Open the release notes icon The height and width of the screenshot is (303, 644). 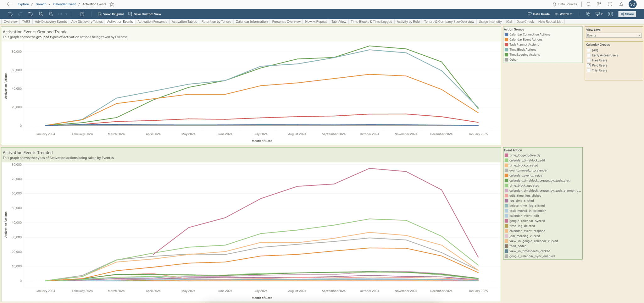[x=599, y=4]
